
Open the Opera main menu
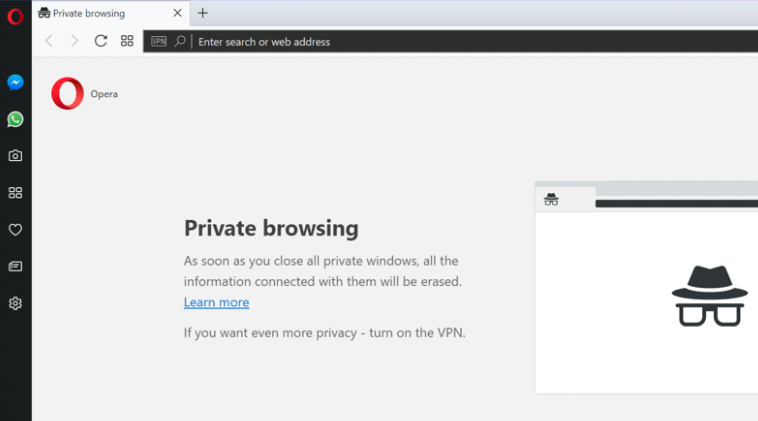click(15, 14)
